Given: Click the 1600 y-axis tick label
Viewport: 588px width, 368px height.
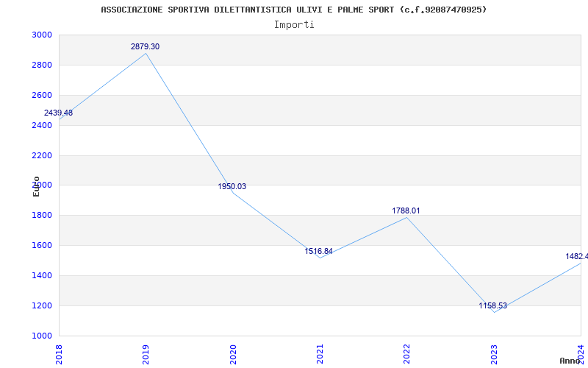Looking at the screenshot, I should click(42, 245).
